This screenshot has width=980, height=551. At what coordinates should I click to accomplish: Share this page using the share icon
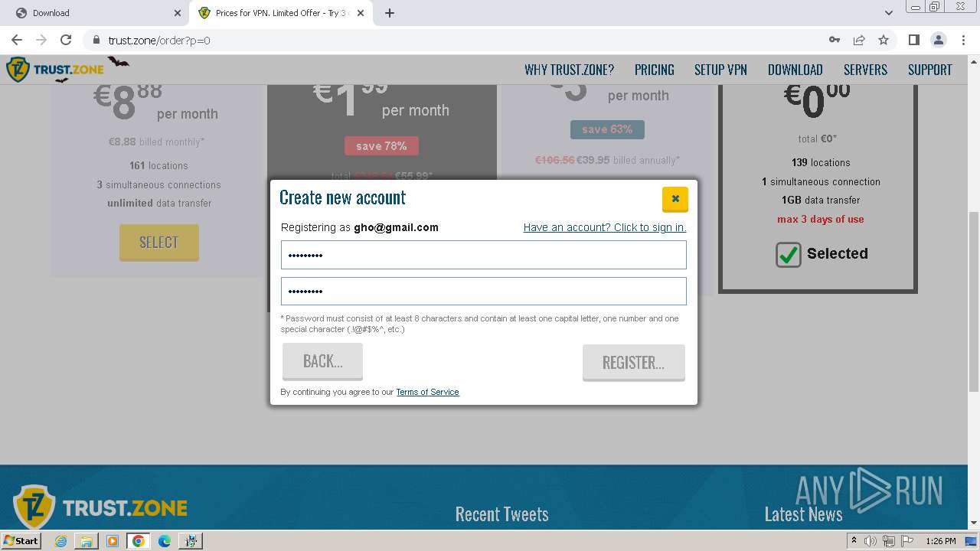click(x=859, y=40)
